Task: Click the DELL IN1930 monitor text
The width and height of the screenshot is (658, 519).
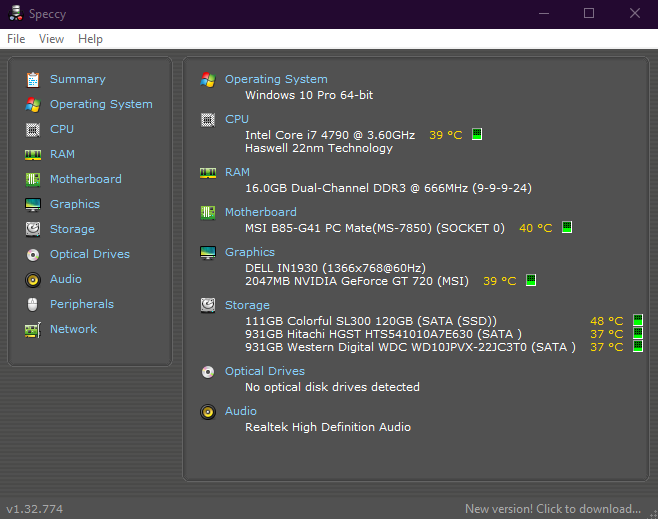Action: click(335, 268)
